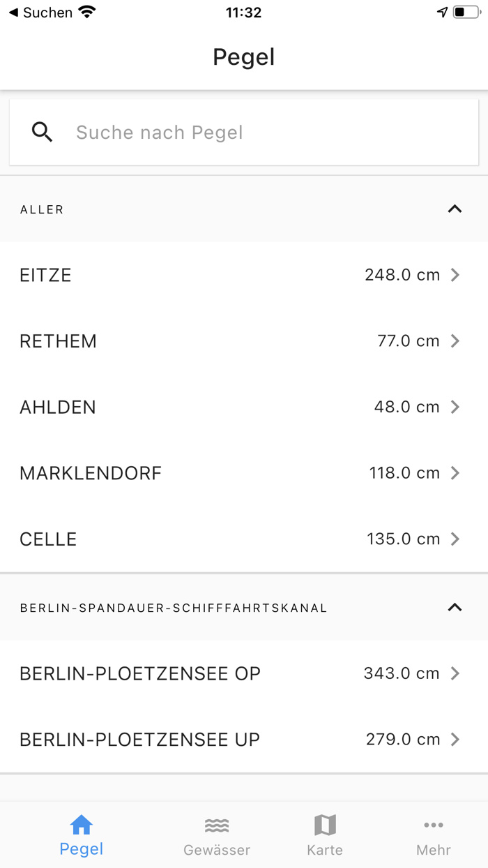Viewport: 488px width, 868px height.
Task: Open Gewässer via the waves icon
Action: click(217, 824)
